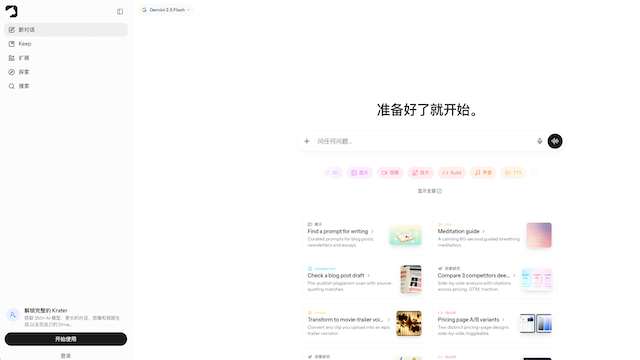Click the golden waveform thumbnail
Screen dimensions: 640x360
[409, 323]
